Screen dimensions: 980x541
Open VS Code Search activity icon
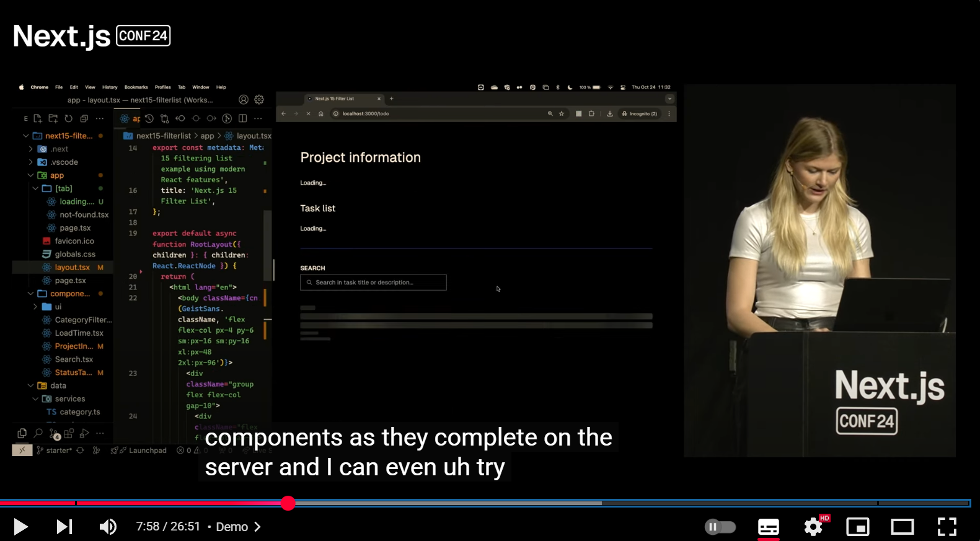[x=38, y=433]
